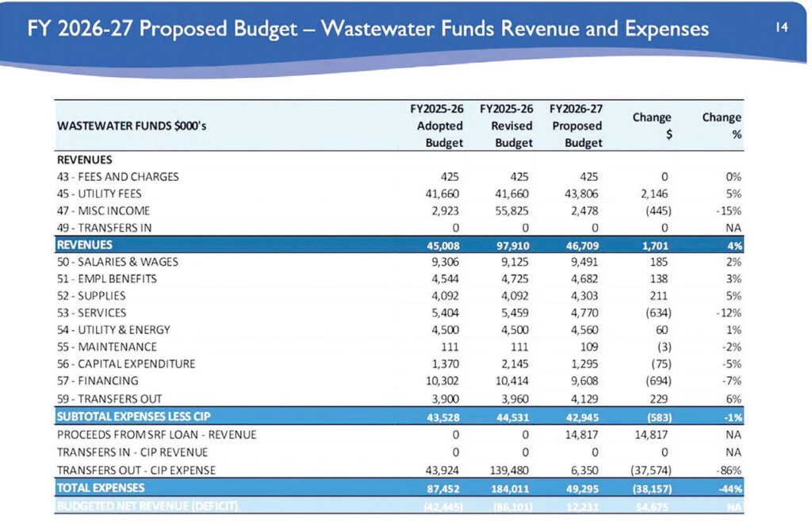Click slide page number 14
Image resolution: width=812 pixels, height=523 pixels.
coord(781,27)
